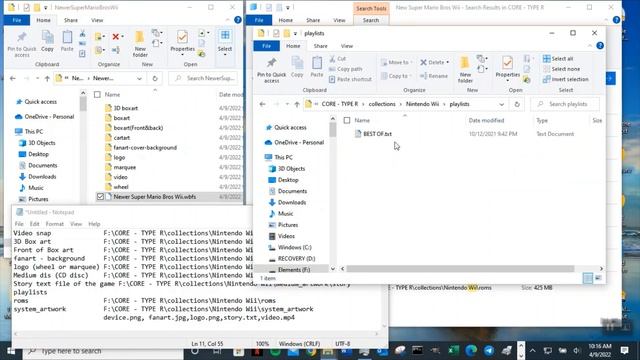Open Search tab in search results window
The width and height of the screenshot is (640, 360).
pyautogui.click(x=371, y=20)
